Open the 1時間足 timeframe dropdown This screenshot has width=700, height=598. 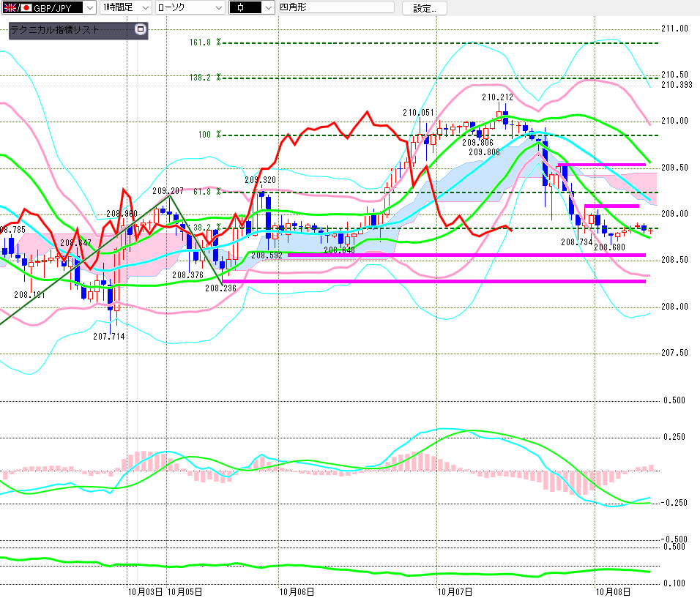point(126,7)
